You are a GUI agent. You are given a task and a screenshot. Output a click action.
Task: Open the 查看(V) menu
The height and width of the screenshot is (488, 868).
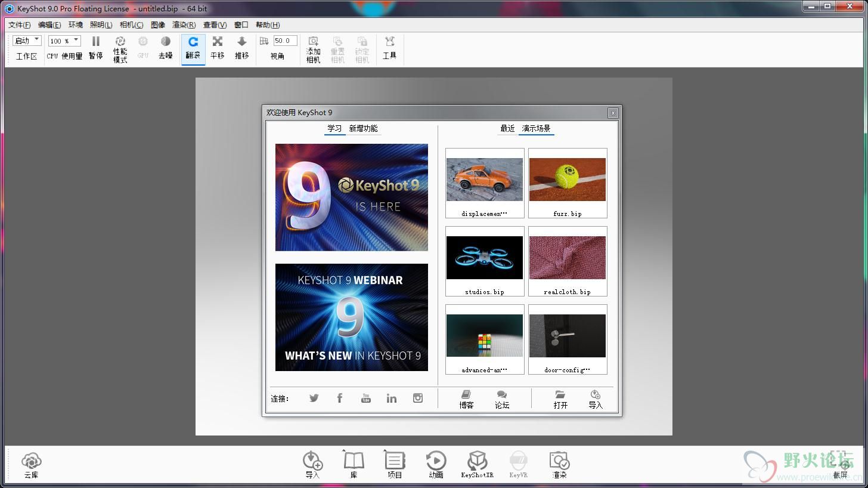pos(215,25)
